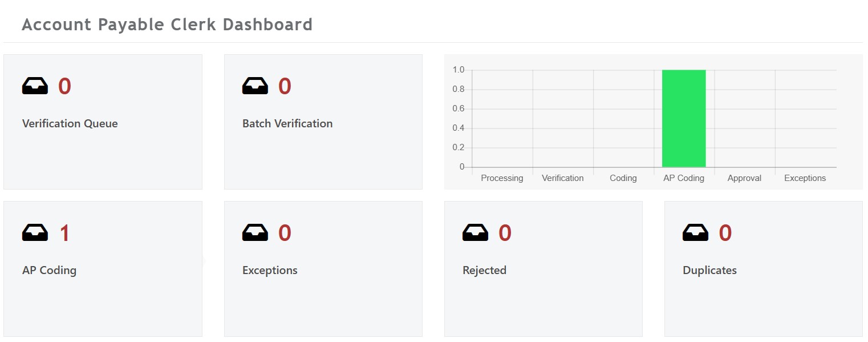Open the AP Coding work queue

point(50,270)
